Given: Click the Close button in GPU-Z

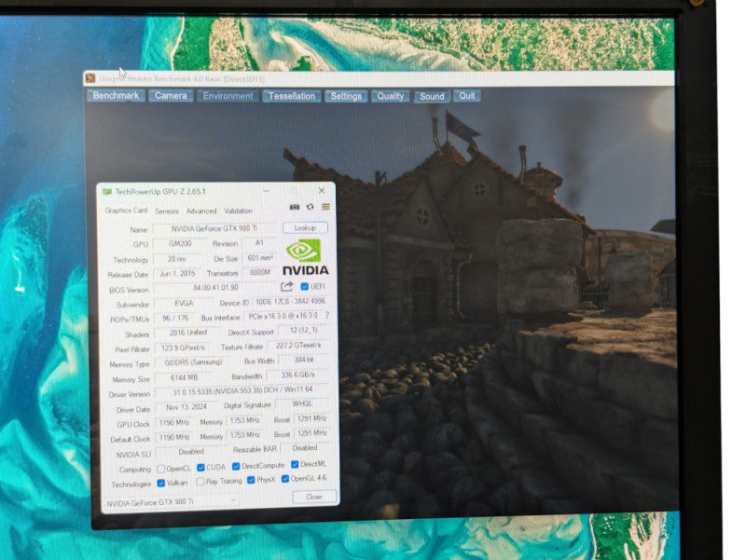Looking at the screenshot, I should click(314, 497).
